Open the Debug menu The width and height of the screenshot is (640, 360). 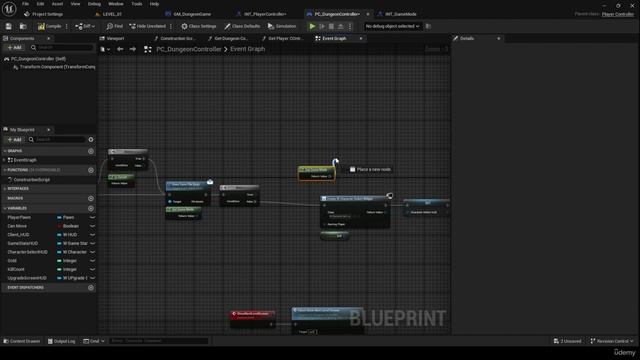coord(94,4)
